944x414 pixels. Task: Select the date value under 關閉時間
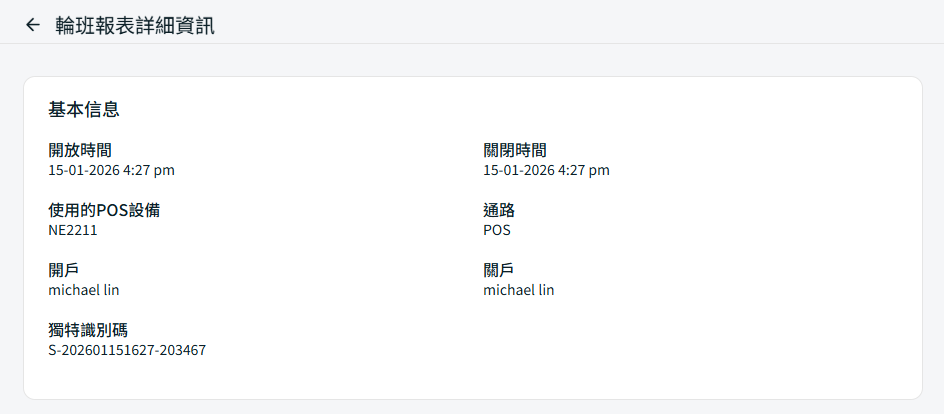pyautogui.click(x=546, y=170)
